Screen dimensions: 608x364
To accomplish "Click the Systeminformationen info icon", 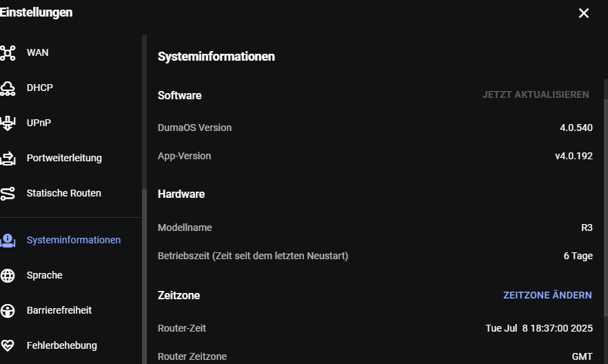I will [8, 241].
